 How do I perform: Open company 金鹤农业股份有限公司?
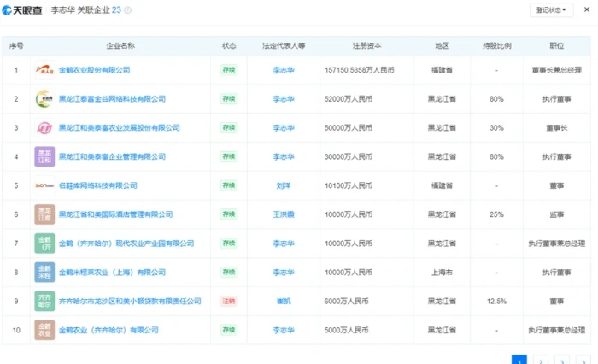[x=95, y=70]
